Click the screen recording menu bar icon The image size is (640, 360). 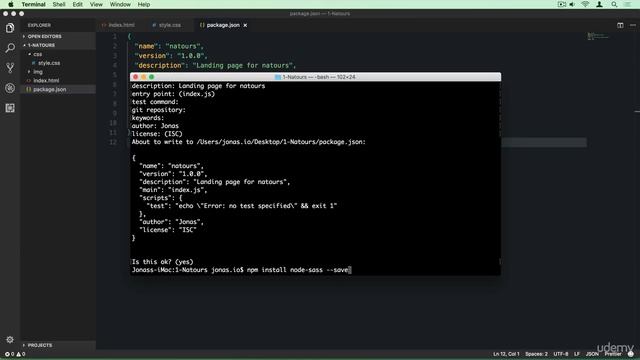coord(562,4)
